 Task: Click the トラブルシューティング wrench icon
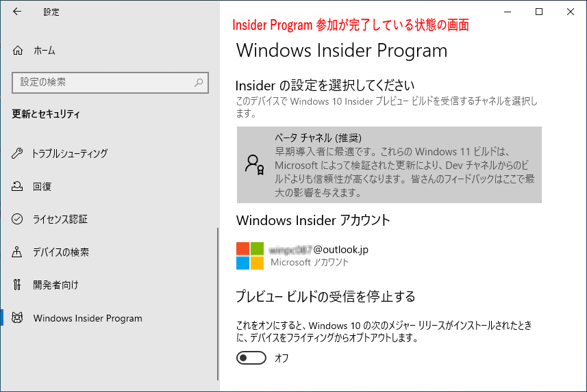coord(17,153)
